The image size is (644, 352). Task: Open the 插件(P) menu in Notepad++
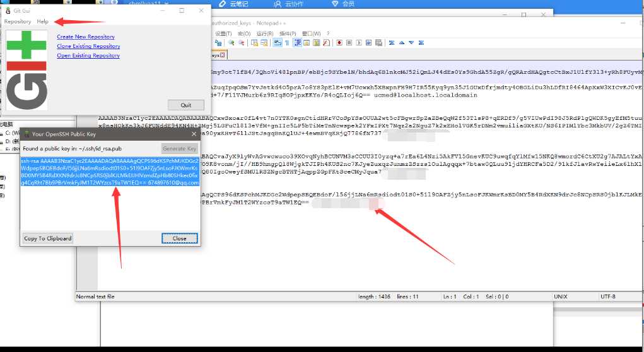288,33
